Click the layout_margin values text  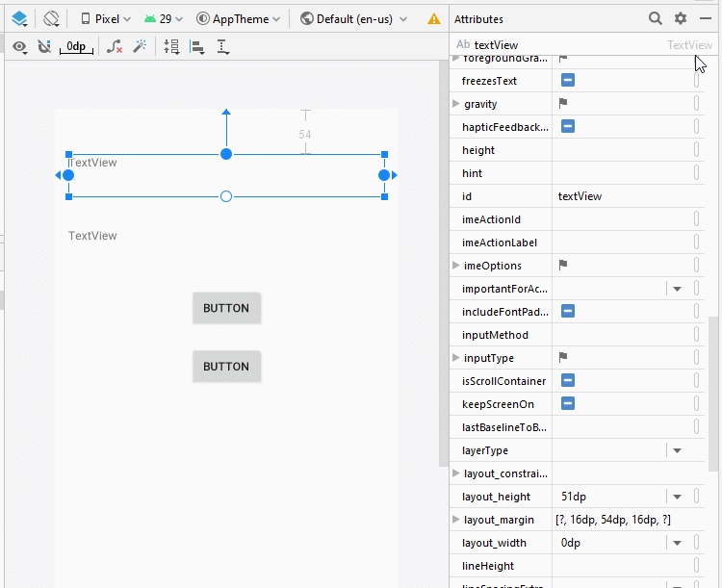[613, 520]
